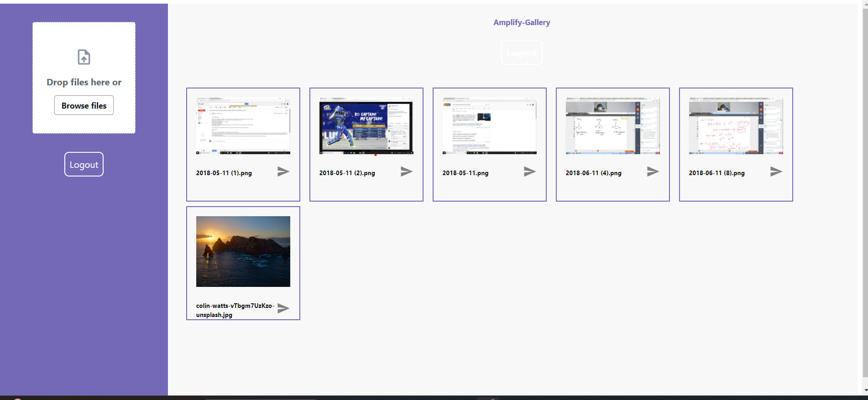
Task: Click the 'Drop files here or' text
Action: pos(84,82)
